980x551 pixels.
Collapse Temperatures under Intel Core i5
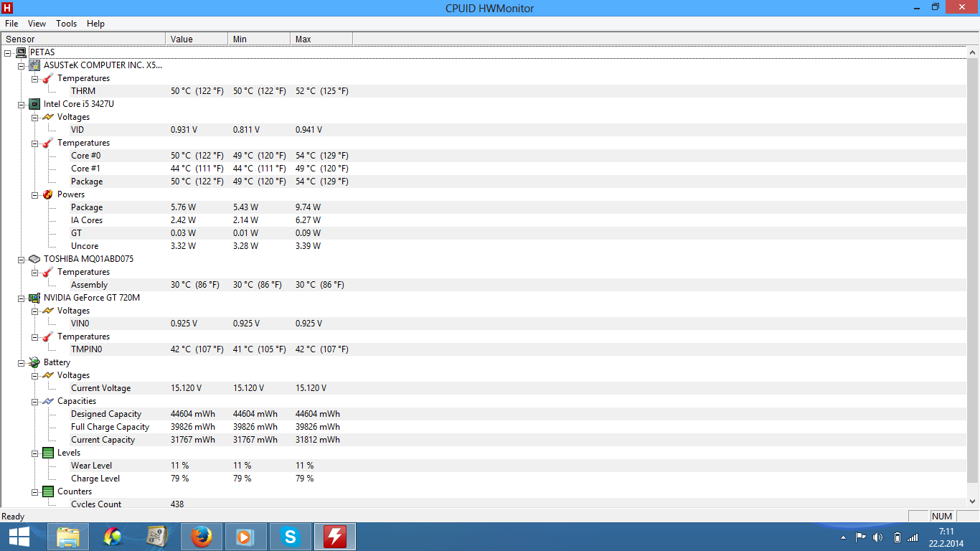click(35, 143)
